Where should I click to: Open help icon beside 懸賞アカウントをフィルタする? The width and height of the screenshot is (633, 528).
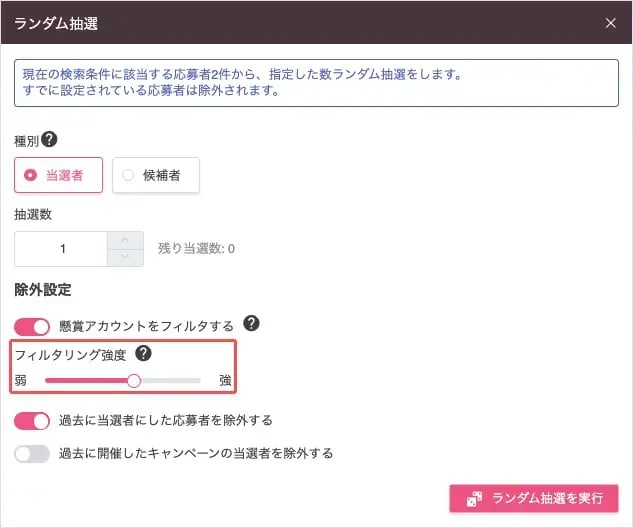point(251,323)
